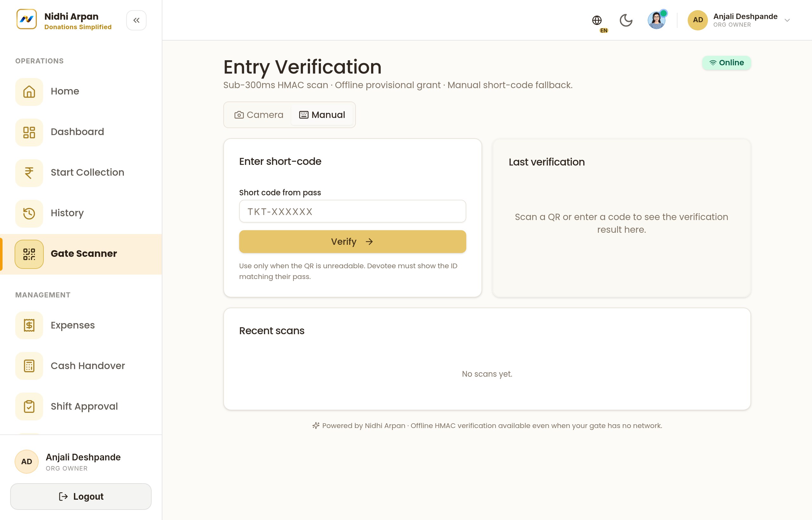Click the Nidhi Arpan logo
Screen dimensions: 812x520
click(26, 19)
